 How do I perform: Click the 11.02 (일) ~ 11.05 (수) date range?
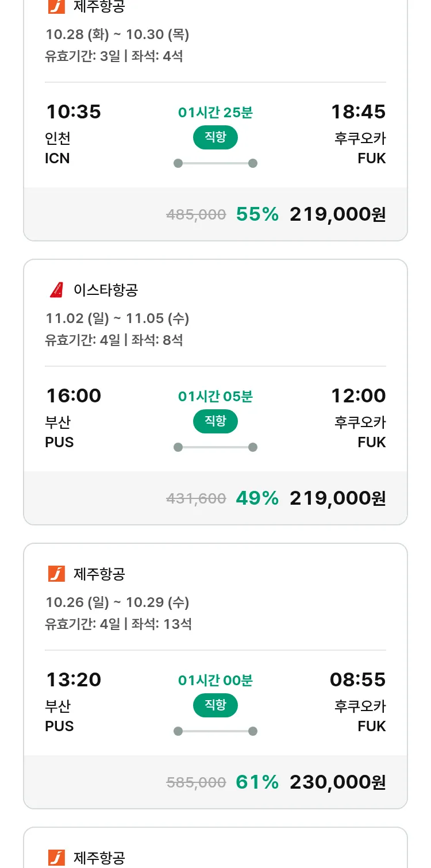tap(117, 318)
